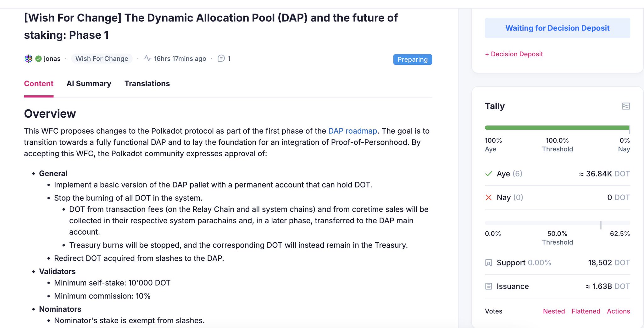Click the Wish For Change track tag

(102, 59)
